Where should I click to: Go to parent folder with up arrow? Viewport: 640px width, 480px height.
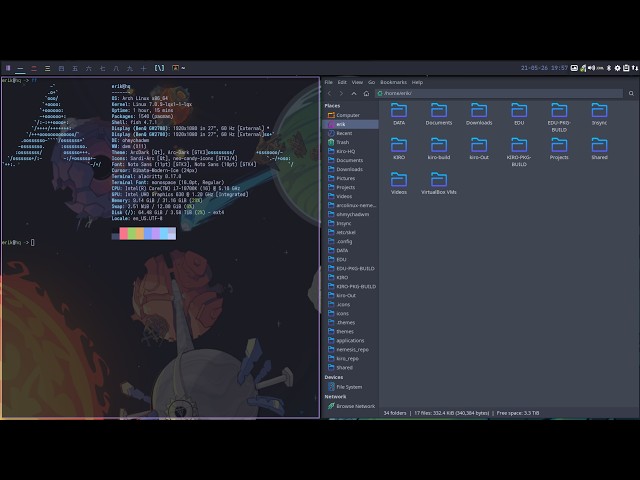(x=354, y=93)
